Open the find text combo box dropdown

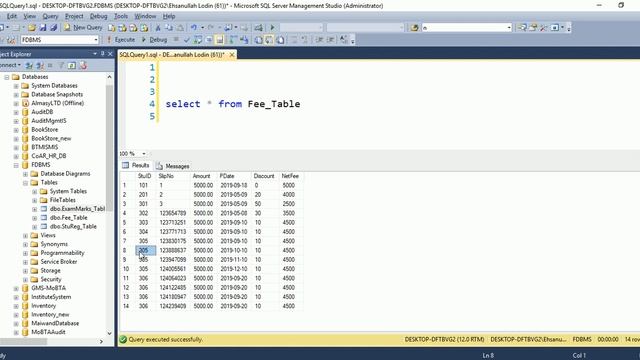[509, 27]
